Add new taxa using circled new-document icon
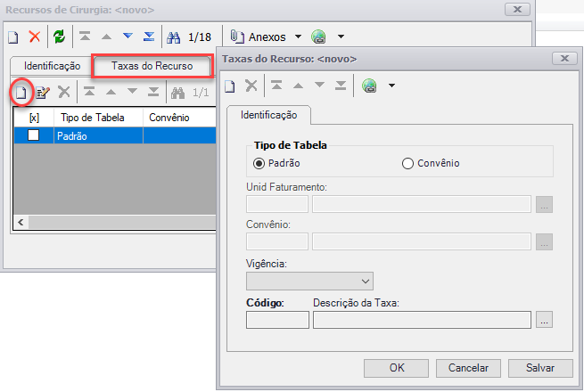584x392 pixels. [21, 93]
